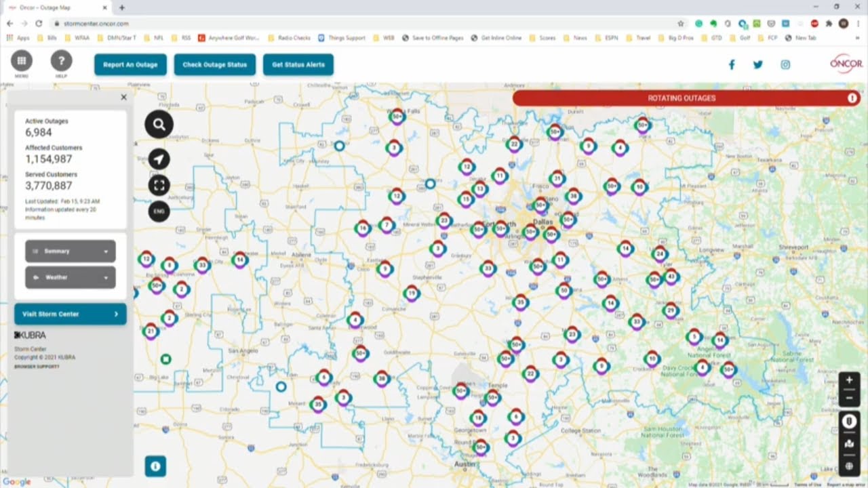Image resolution: width=868 pixels, height=488 pixels.
Task: Open the Report a map error link
Action: pos(844,485)
